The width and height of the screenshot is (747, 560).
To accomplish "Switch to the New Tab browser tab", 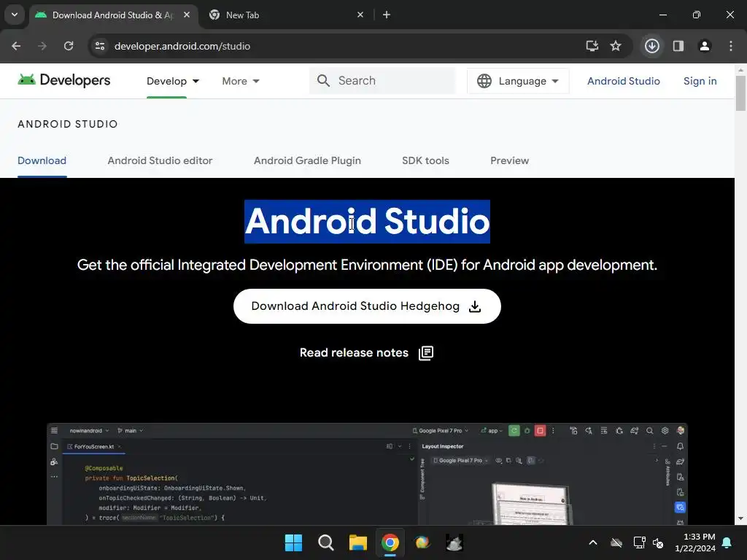I will [286, 15].
